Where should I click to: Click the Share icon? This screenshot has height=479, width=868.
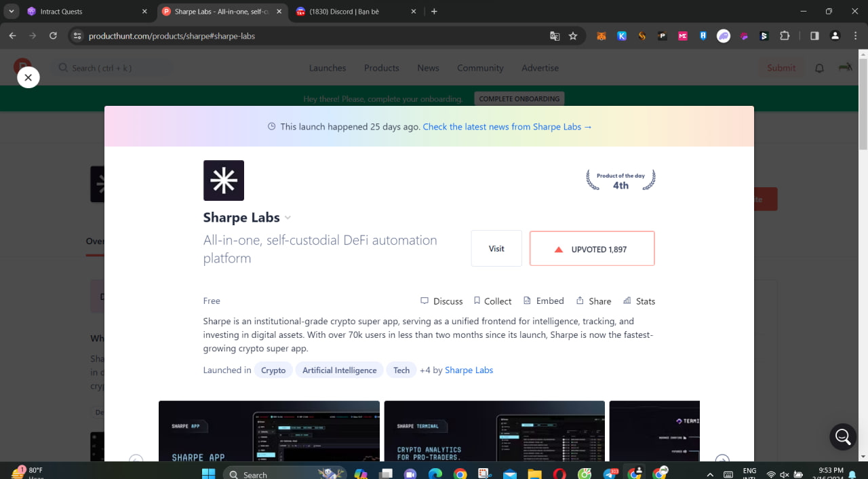pyautogui.click(x=580, y=301)
